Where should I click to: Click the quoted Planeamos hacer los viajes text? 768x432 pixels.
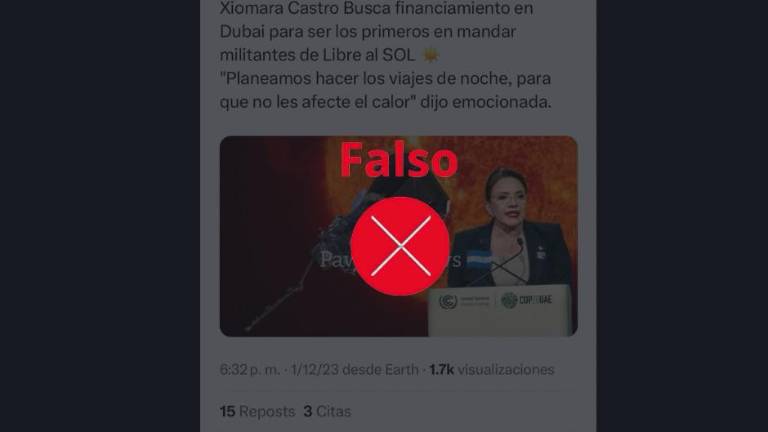(x=385, y=90)
